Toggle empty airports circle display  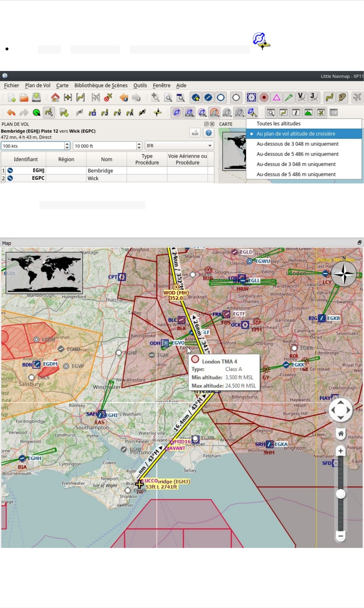pyautogui.click(x=236, y=98)
